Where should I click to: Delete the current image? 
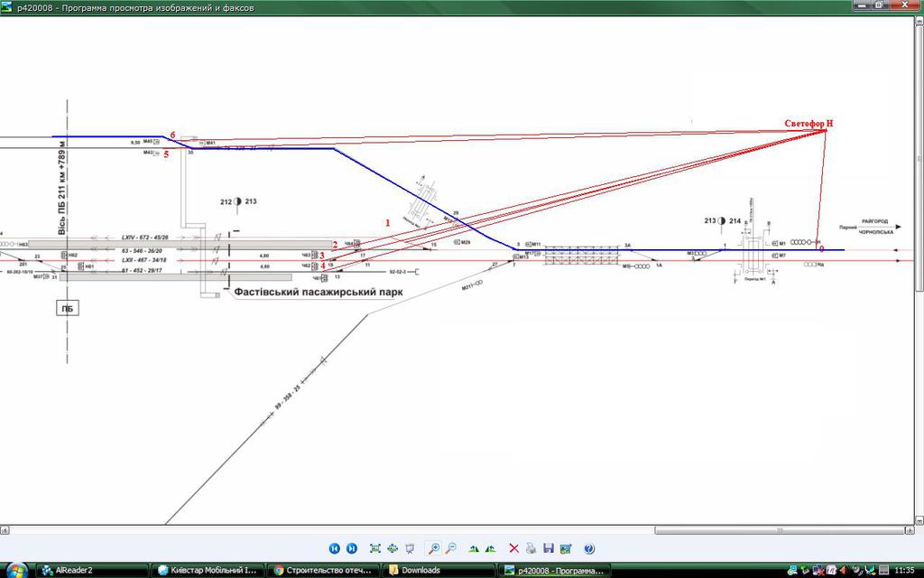point(514,548)
